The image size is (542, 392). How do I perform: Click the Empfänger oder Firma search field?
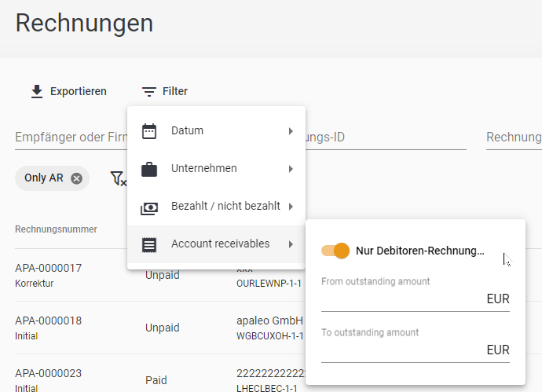pyautogui.click(x=71, y=137)
